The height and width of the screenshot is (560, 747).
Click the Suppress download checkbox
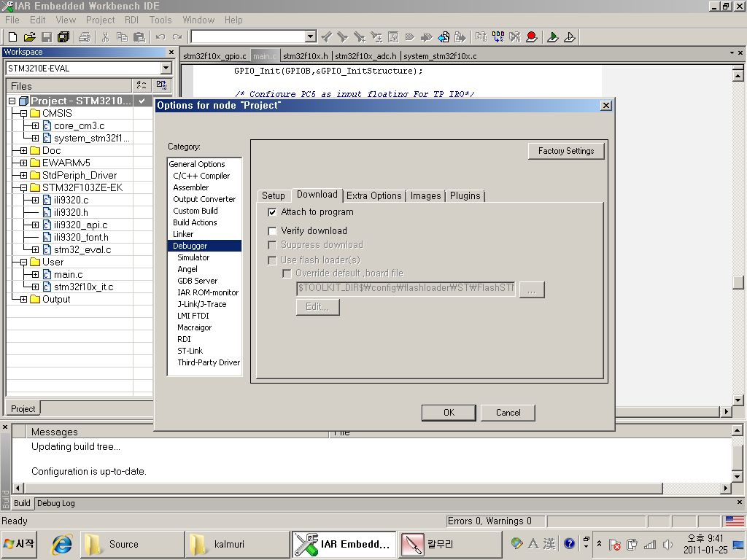tap(272, 245)
